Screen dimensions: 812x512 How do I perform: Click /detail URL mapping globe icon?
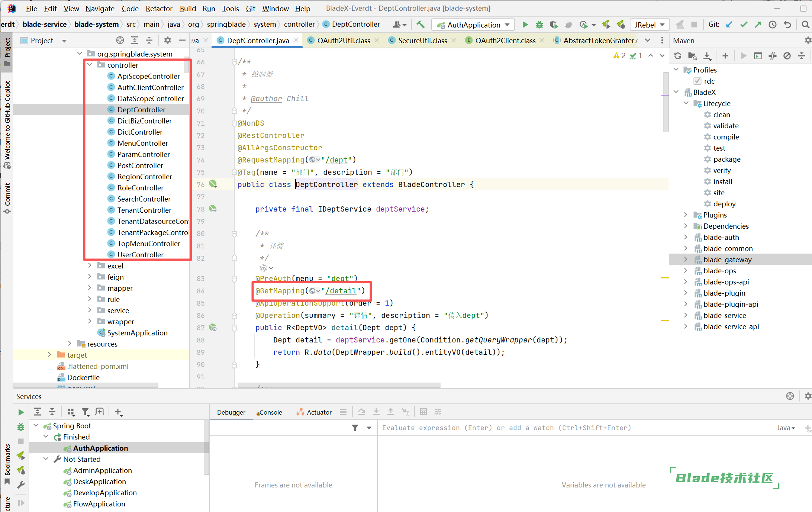click(312, 291)
